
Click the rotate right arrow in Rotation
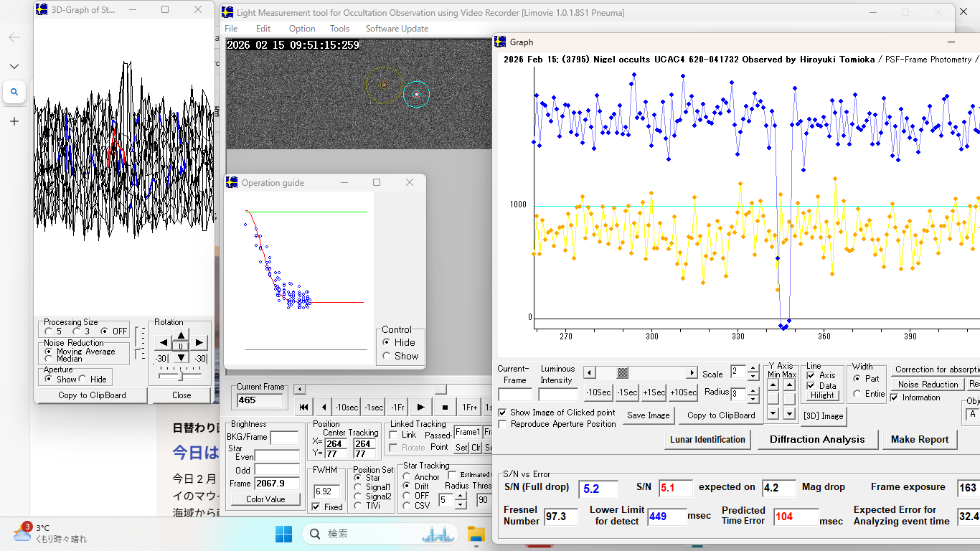199,343
